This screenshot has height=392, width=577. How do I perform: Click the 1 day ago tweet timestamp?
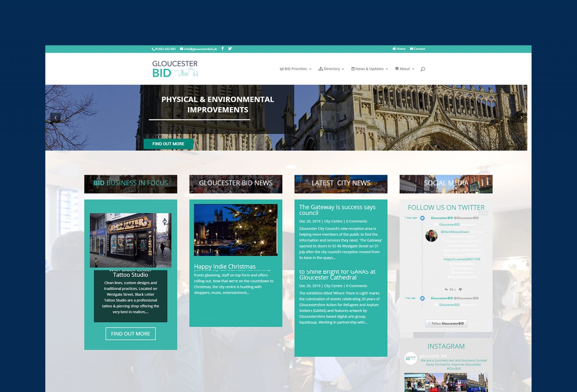coord(410,298)
